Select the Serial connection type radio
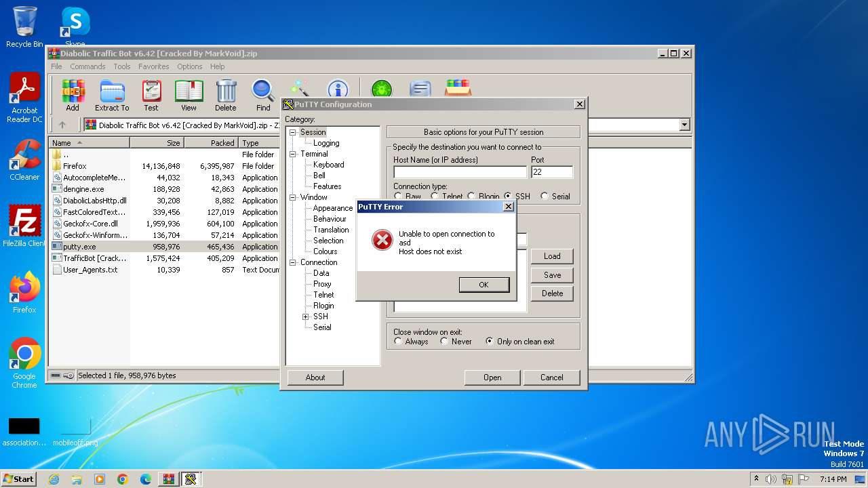 545,196
